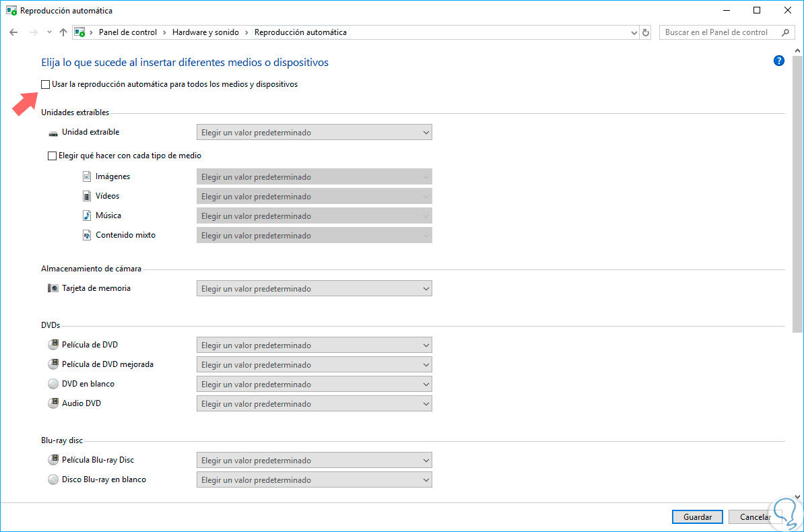Click the Unidad extraíble drive icon

[53, 133]
